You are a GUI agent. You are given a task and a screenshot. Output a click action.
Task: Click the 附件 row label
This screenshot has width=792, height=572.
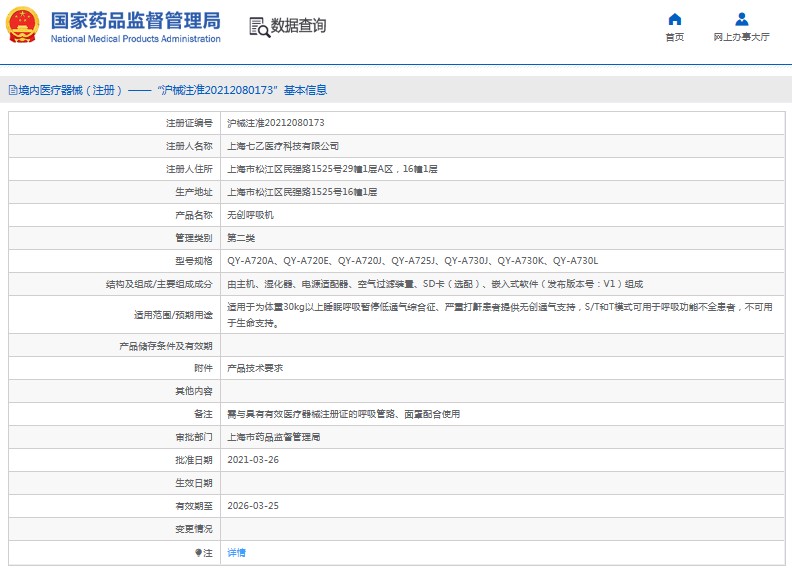(x=204, y=368)
